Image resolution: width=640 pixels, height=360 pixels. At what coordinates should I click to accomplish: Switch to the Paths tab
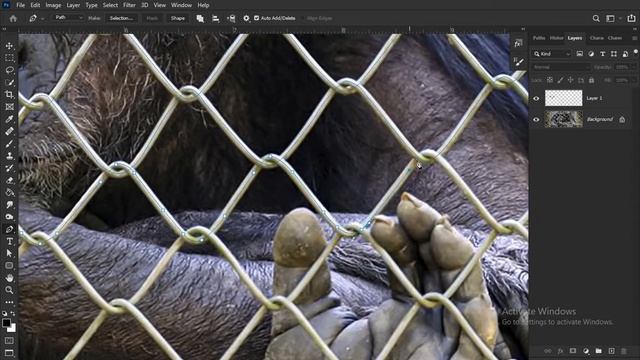[539, 38]
